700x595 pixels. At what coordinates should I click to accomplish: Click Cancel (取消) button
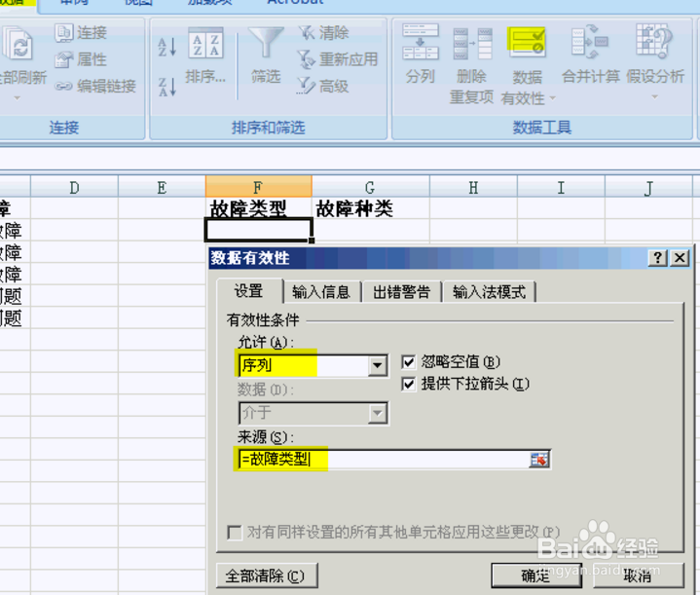[639, 576]
